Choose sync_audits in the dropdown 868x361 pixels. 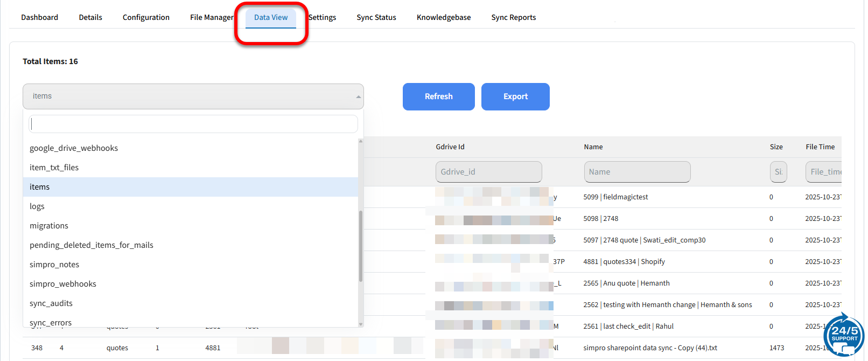click(51, 303)
